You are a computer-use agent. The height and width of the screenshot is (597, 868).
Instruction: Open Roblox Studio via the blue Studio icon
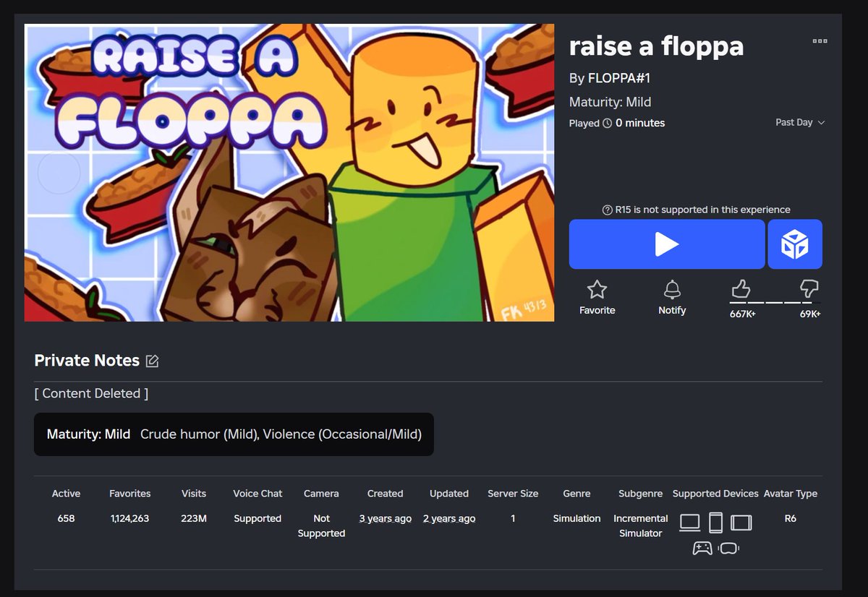(794, 244)
